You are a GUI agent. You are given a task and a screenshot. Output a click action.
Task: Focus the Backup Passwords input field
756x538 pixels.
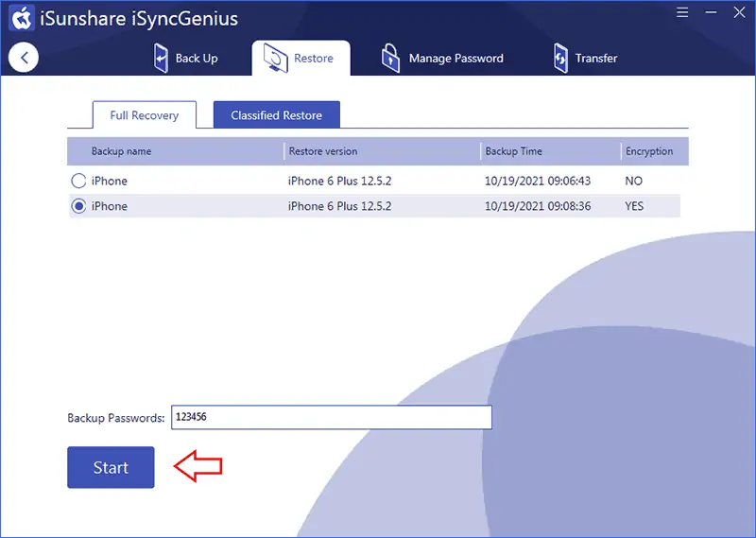click(331, 418)
